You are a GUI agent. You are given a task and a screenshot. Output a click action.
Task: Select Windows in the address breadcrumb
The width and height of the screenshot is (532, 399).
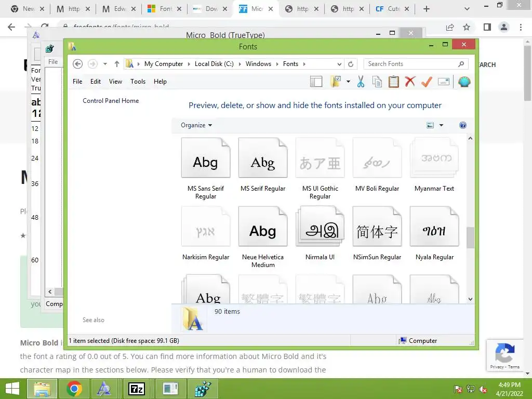[x=259, y=64]
